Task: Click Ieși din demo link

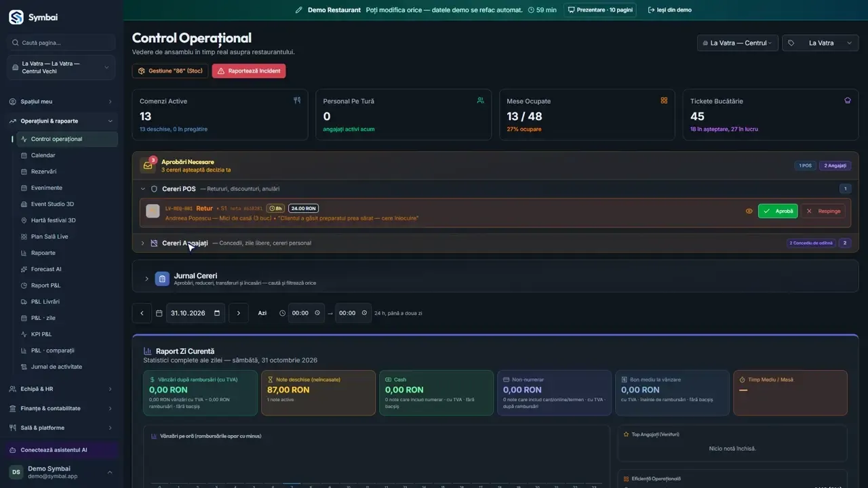Action: pos(670,10)
